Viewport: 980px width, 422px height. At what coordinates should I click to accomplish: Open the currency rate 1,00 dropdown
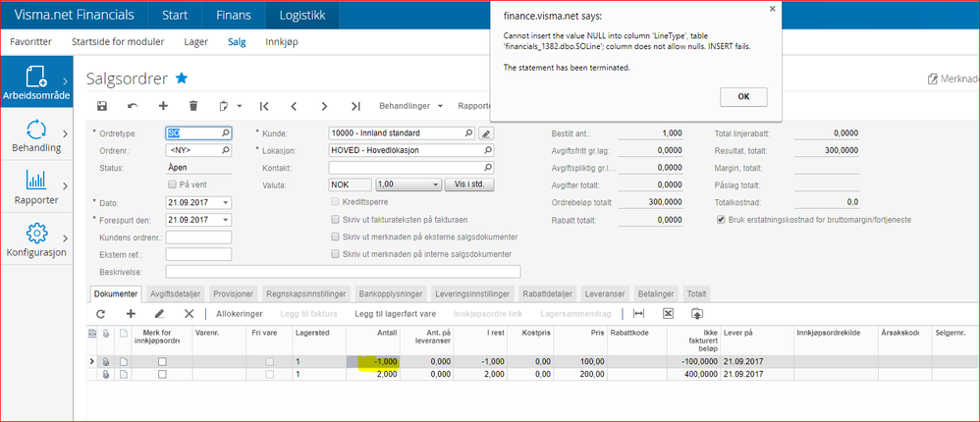point(436,185)
